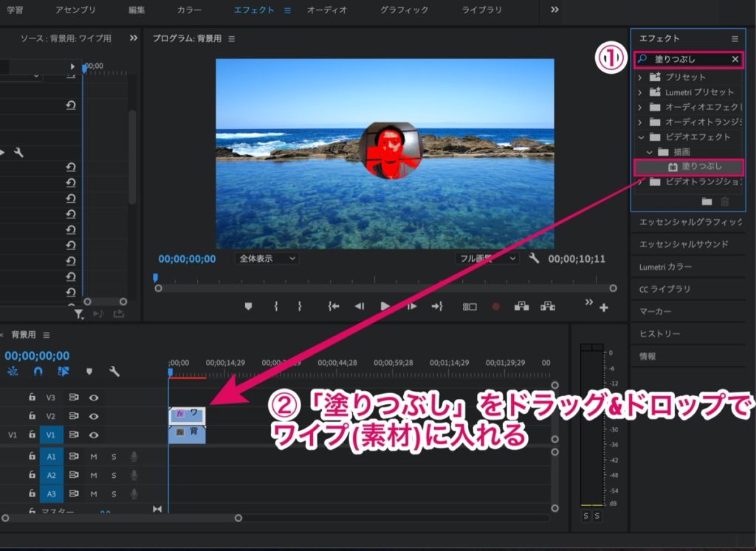
Task: Solo the A2 audio track
Action: click(114, 475)
